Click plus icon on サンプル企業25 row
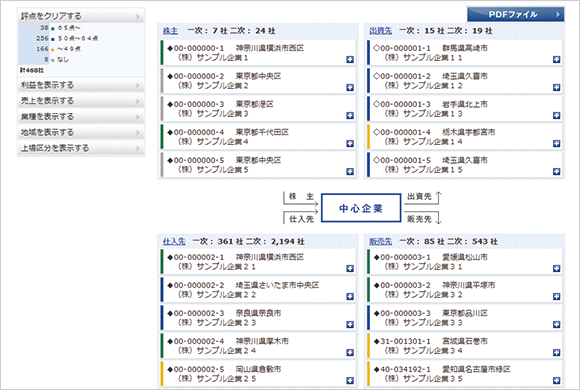Image resolution: width=580 pixels, height=390 pixels. (x=350, y=380)
